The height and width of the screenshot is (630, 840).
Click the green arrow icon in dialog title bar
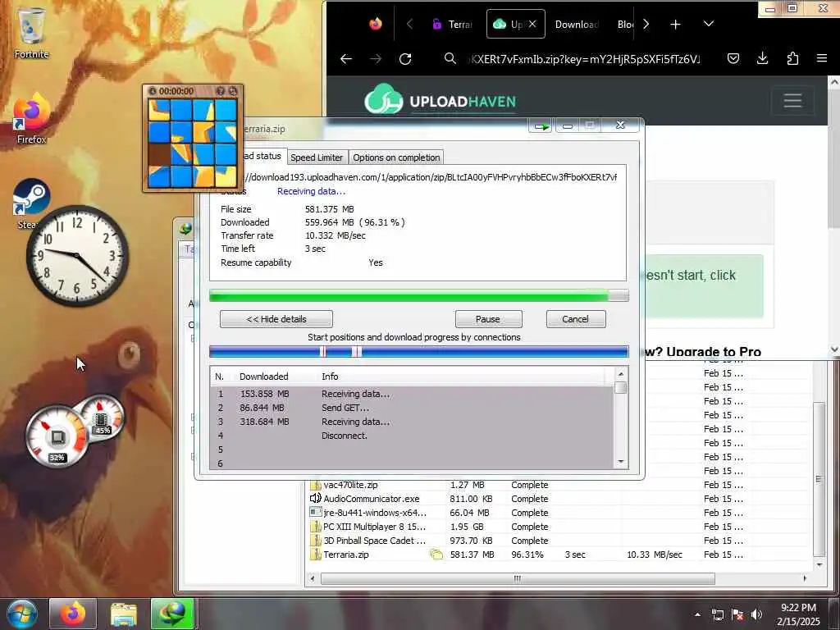click(541, 126)
